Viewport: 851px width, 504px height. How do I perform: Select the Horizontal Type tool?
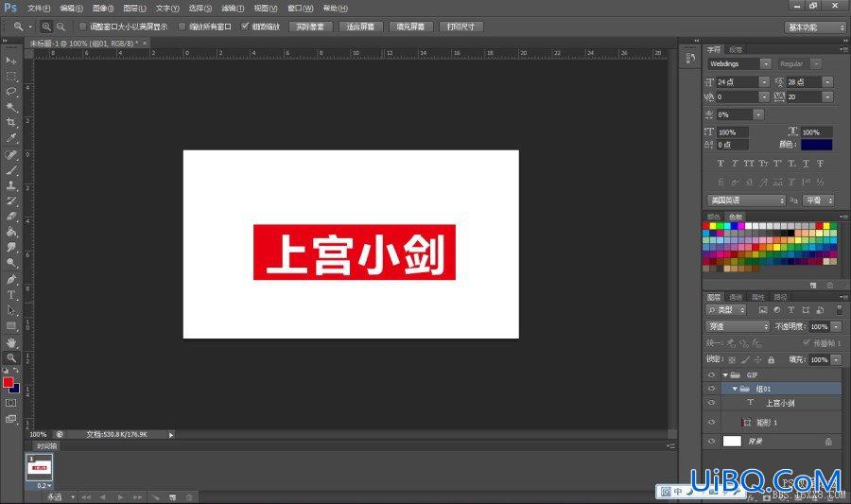(10, 295)
